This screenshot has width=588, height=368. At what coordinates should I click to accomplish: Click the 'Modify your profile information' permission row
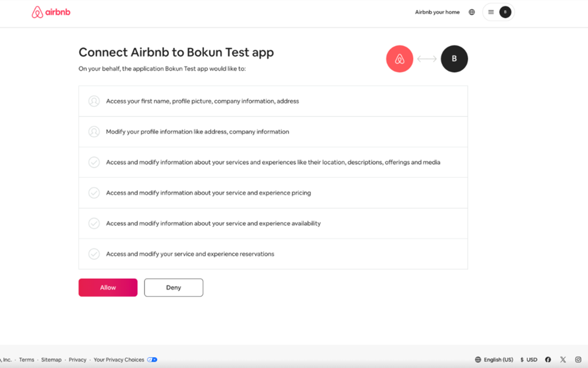point(273,132)
